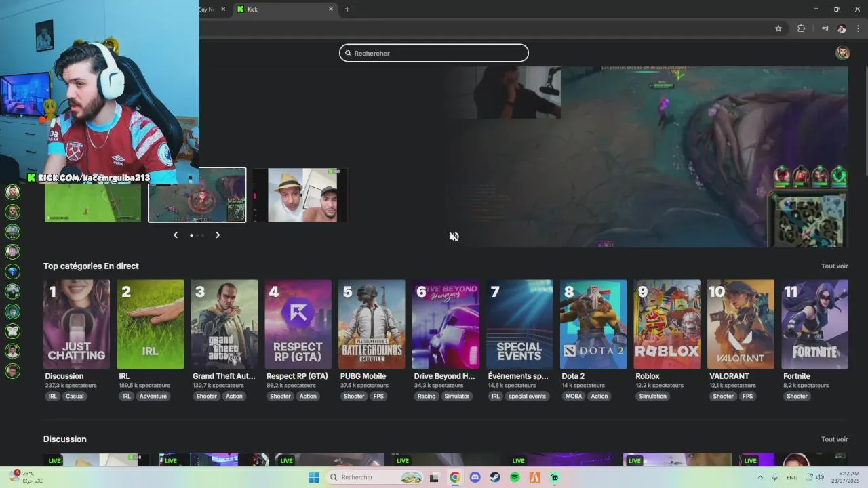Screen dimensions: 868x488
Task: Click the Simulator tag under Drive Beyond Horizons
Action: click(x=456, y=396)
